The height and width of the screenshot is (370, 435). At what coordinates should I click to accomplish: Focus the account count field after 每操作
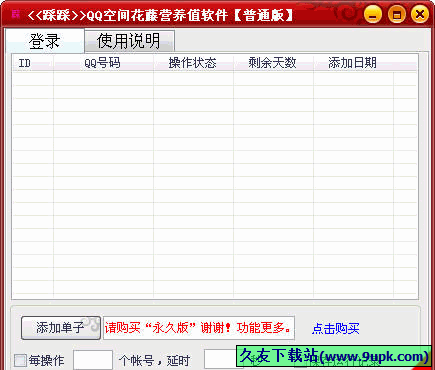(x=93, y=360)
